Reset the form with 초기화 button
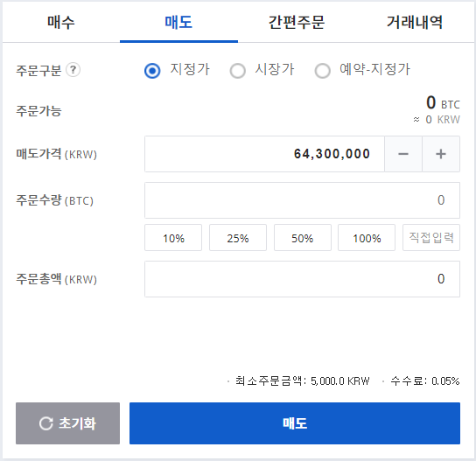Viewport: 476px width, 461px height. (x=67, y=423)
